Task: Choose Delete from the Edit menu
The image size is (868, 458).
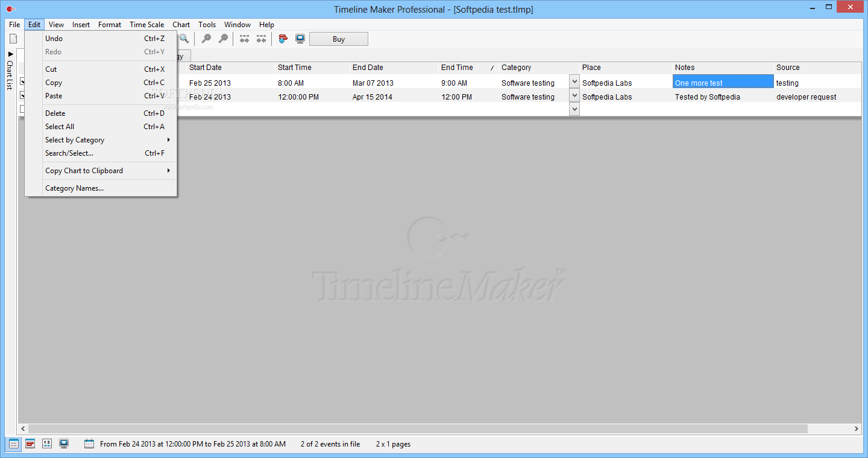Action: [101, 113]
